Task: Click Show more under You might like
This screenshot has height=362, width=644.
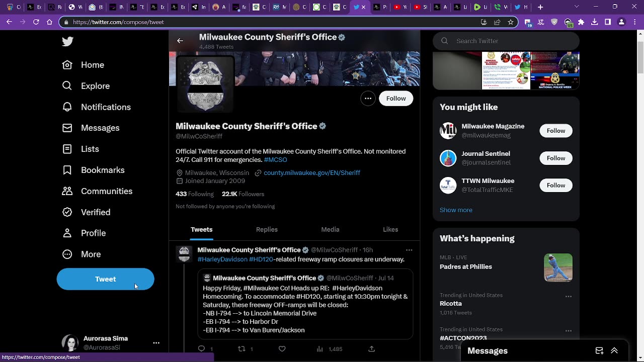Action: click(456, 210)
